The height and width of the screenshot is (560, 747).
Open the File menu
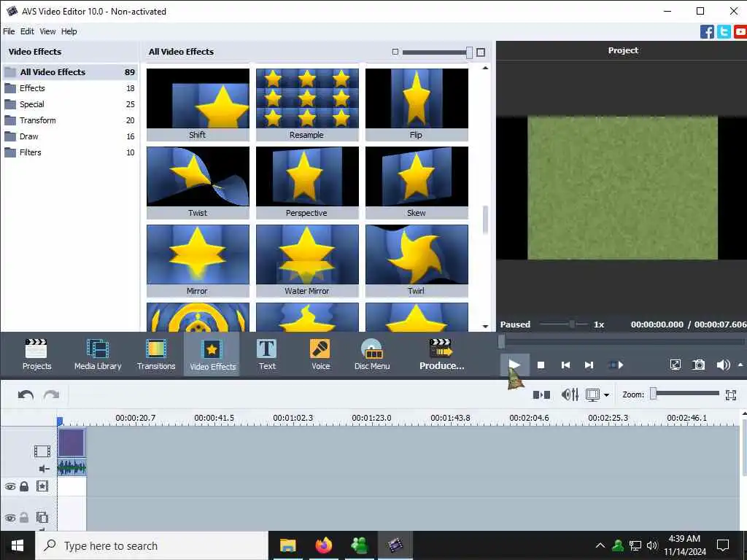(x=9, y=31)
